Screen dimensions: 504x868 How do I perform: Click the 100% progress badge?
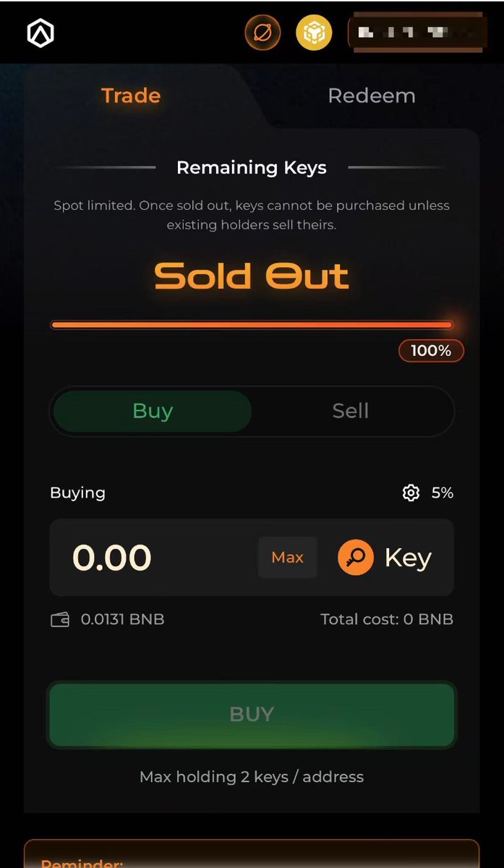[x=431, y=351]
